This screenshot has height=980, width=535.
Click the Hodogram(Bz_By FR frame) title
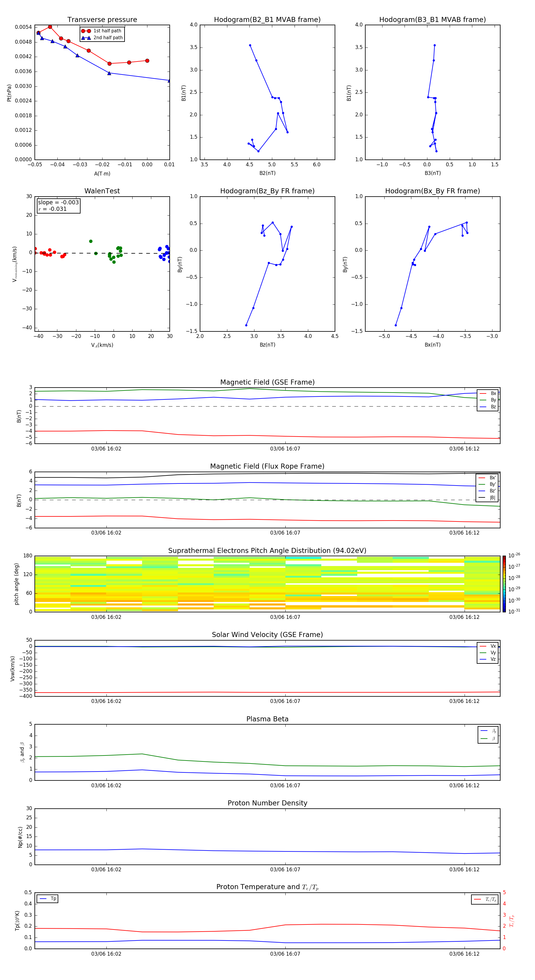267,191
